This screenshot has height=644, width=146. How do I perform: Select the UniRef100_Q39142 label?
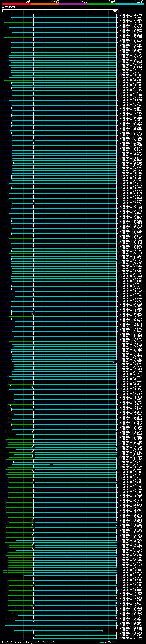131,376
